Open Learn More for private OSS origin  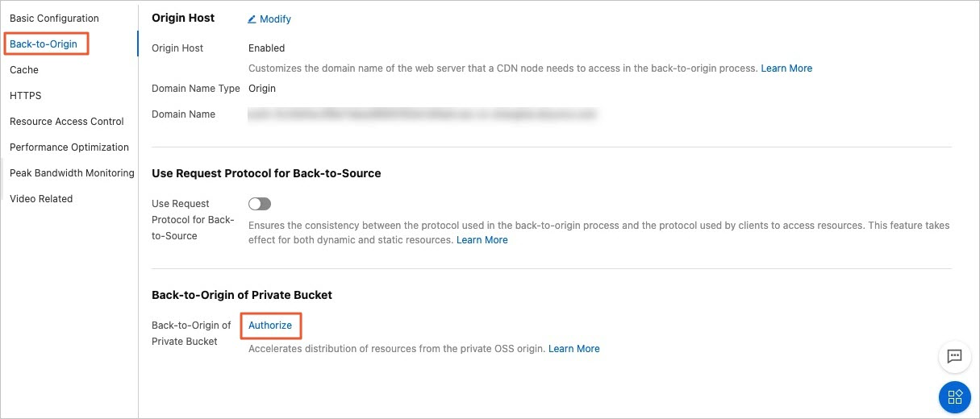coord(574,349)
